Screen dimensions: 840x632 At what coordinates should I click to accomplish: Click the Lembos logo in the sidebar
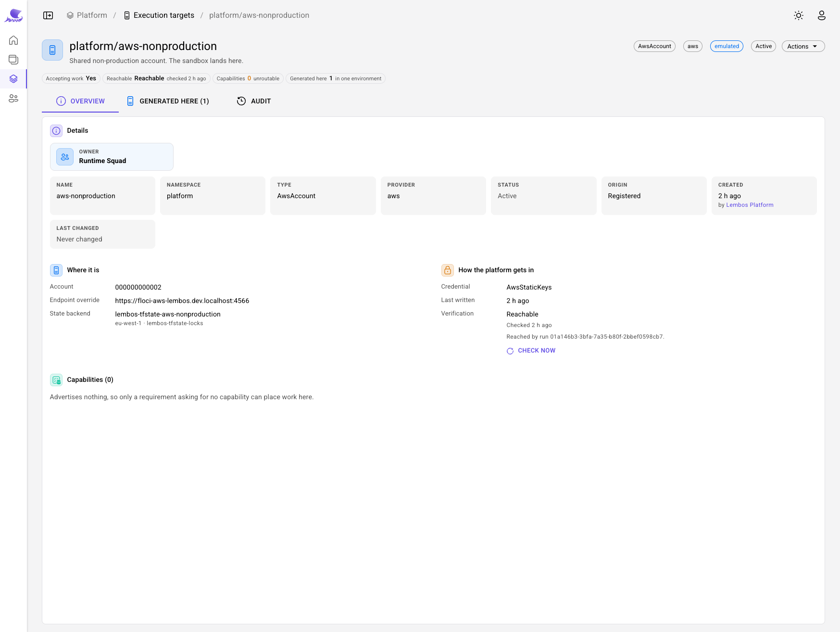[x=13, y=15]
